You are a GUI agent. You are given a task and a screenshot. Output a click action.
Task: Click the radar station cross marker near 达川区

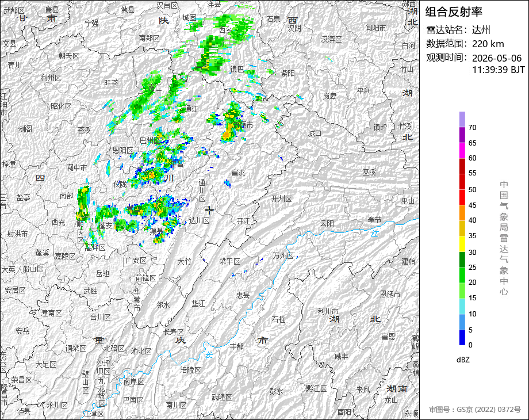(209, 211)
